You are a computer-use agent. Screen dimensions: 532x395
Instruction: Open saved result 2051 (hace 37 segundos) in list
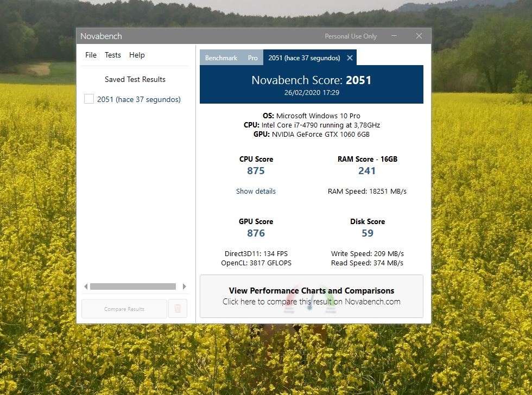pos(139,99)
